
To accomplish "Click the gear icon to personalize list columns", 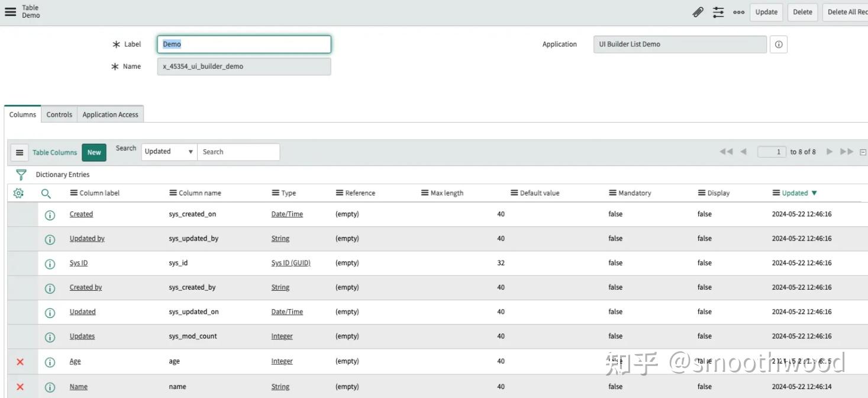I will [x=18, y=192].
